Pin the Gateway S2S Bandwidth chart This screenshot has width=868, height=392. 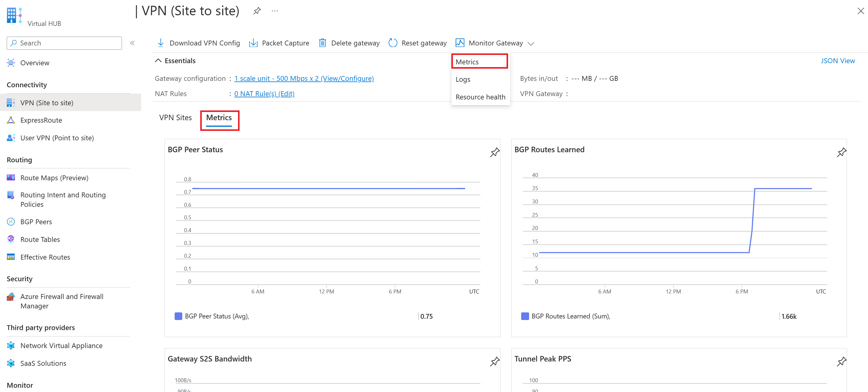click(494, 361)
